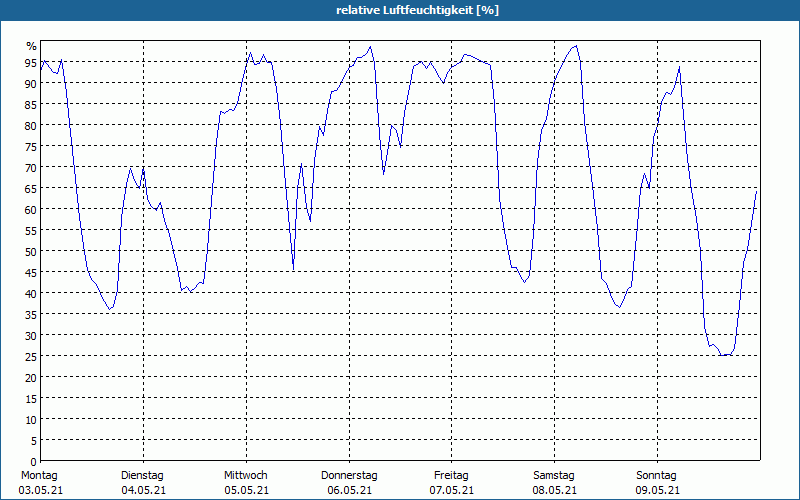Image resolution: width=800 pixels, height=500 pixels.
Task: Click the y-axis value '55'
Action: coord(31,231)
